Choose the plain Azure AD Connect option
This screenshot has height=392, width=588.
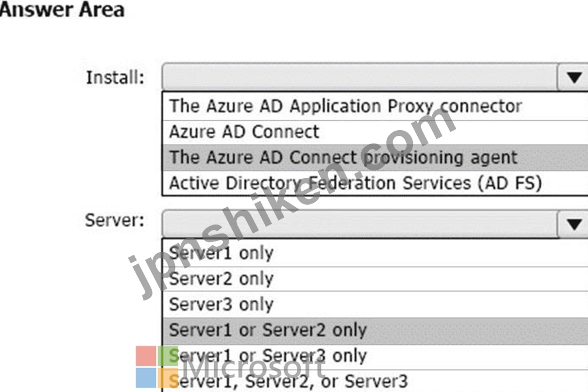coord(375,132)
